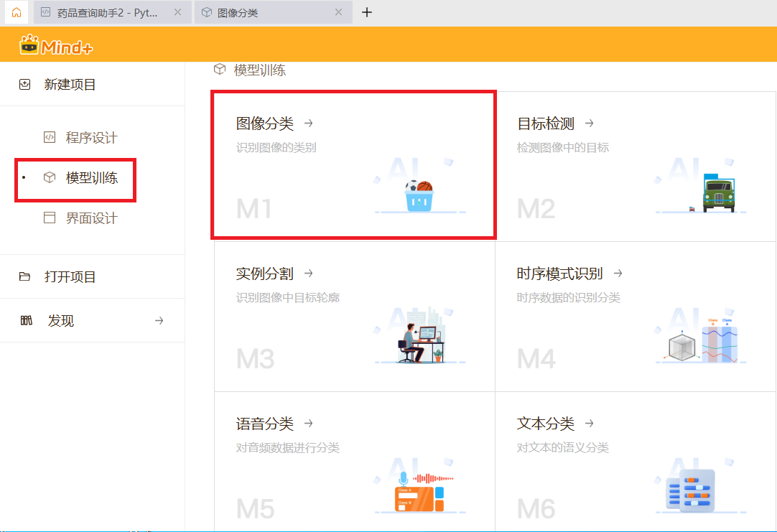Click the cube icon beside the 模型训练 heading
This screenshot has width=777, height=532.
(x=219, y=69)
